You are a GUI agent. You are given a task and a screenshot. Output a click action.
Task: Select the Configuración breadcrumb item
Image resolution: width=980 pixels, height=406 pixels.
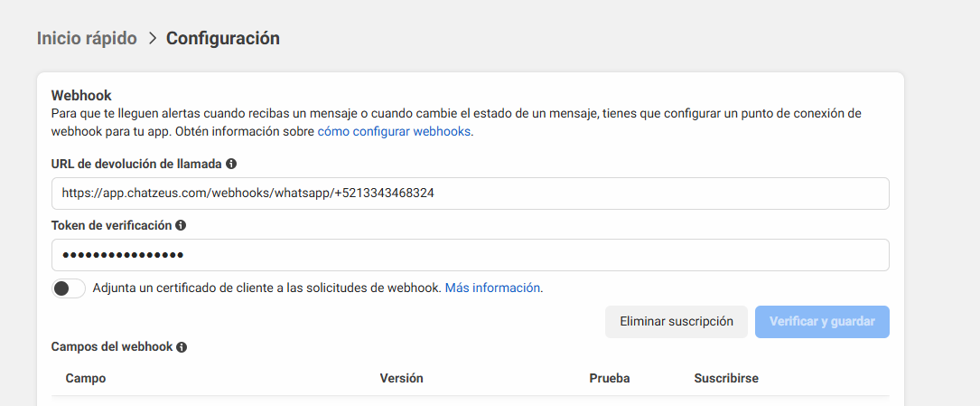point(222,38)
